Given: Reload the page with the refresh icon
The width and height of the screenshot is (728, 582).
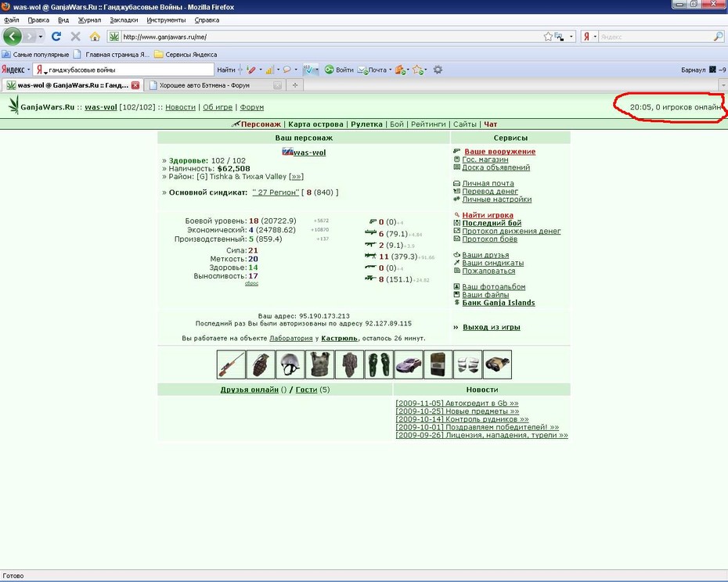Looking at the screenshot, I should coord(56,36).
